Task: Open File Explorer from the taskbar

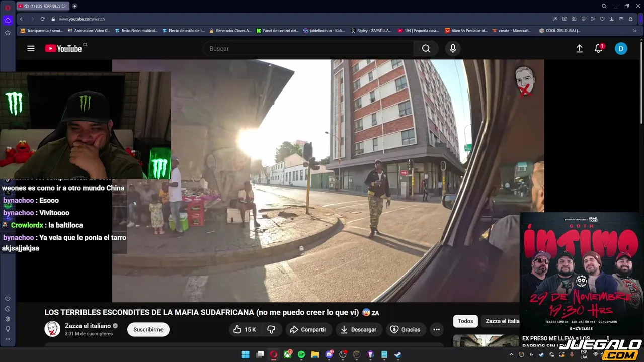Action: pos(315,354)
